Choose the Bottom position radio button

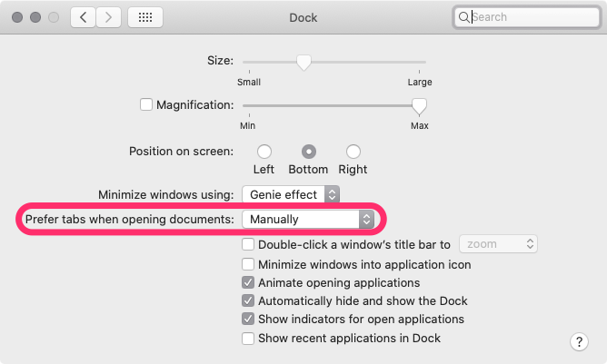tap(308, 152)
